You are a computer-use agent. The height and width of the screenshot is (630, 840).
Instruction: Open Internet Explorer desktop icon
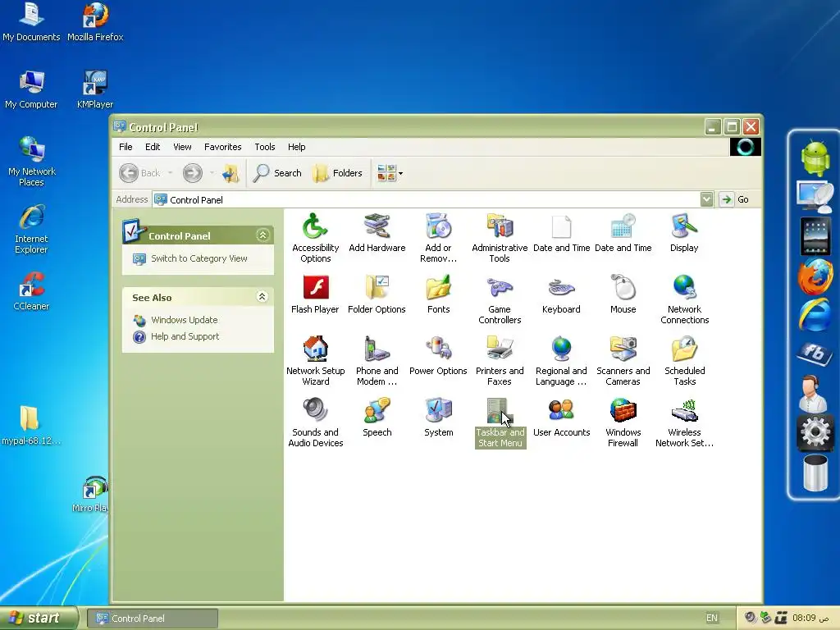click(x=31, y=229)
